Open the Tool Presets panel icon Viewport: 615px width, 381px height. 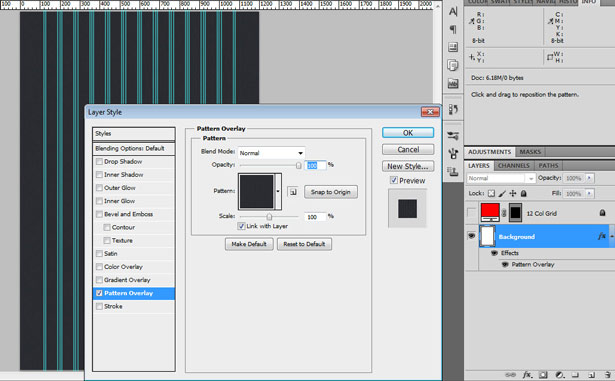(x=453, y=136)
